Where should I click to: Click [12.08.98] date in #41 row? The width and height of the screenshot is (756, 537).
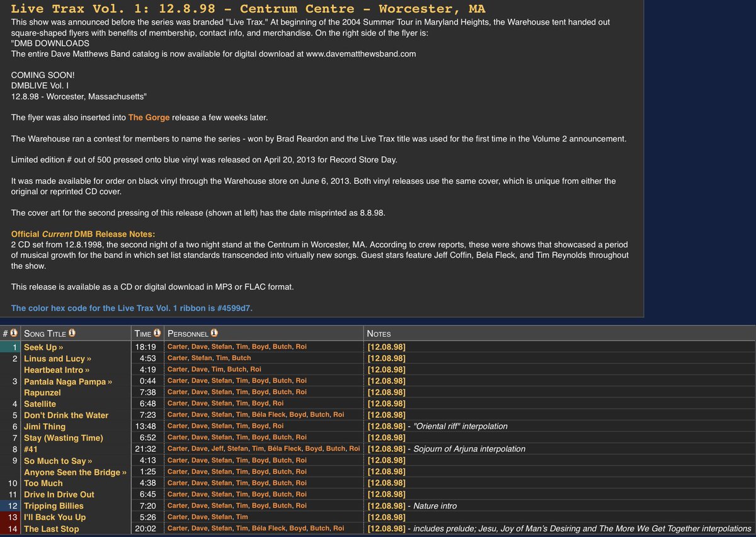tap(386, 449)
